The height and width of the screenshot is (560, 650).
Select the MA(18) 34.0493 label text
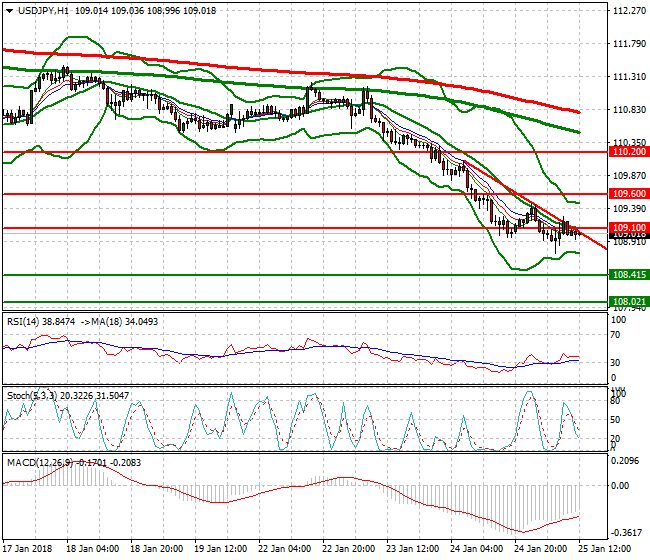click(x=126, y=322)
